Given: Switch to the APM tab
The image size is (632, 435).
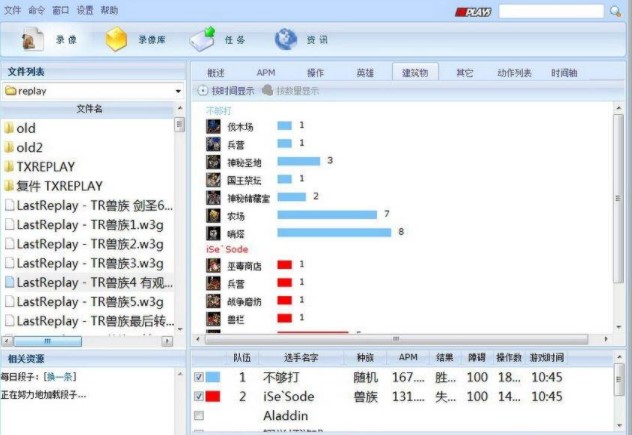Looking at the screenshot, I should [x=266, y=73].
